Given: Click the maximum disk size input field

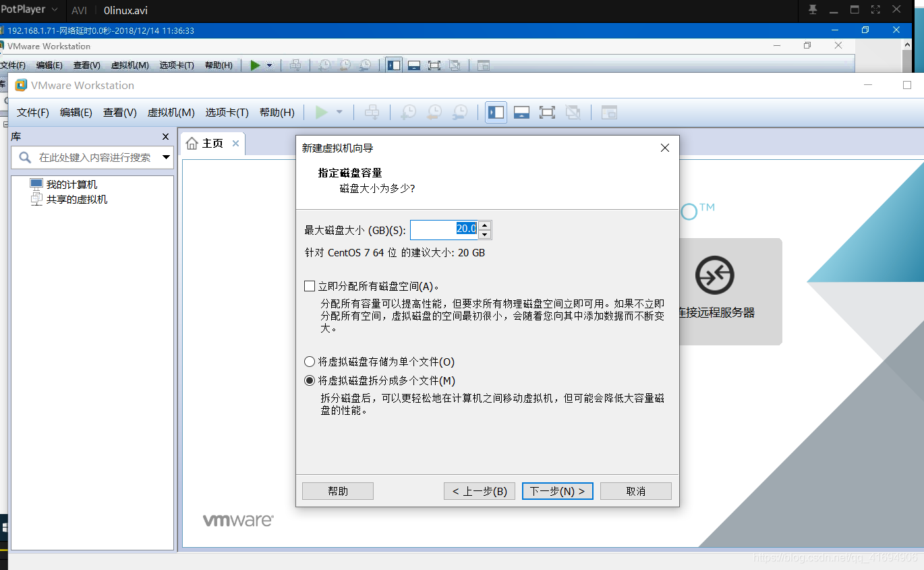Looking at the screenshot, I should [x=444, y=229].
